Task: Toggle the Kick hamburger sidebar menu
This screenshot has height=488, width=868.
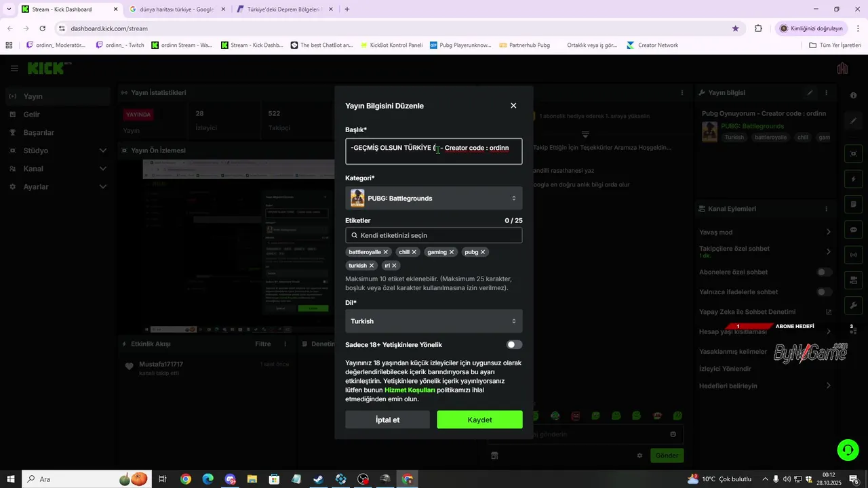Action: 14,68
